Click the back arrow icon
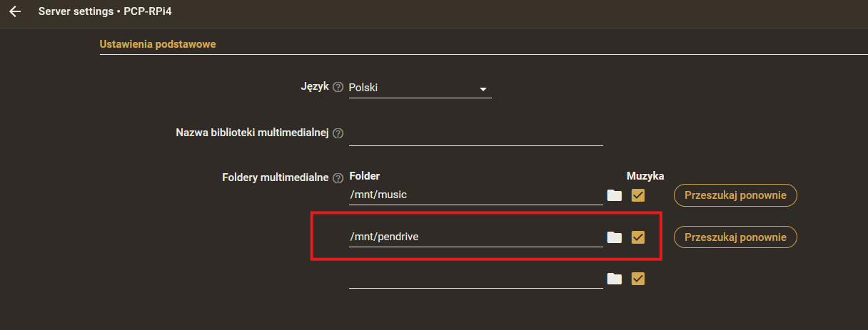Image resolution: width=868 pixels, height=330 pixels. [15, 12]
